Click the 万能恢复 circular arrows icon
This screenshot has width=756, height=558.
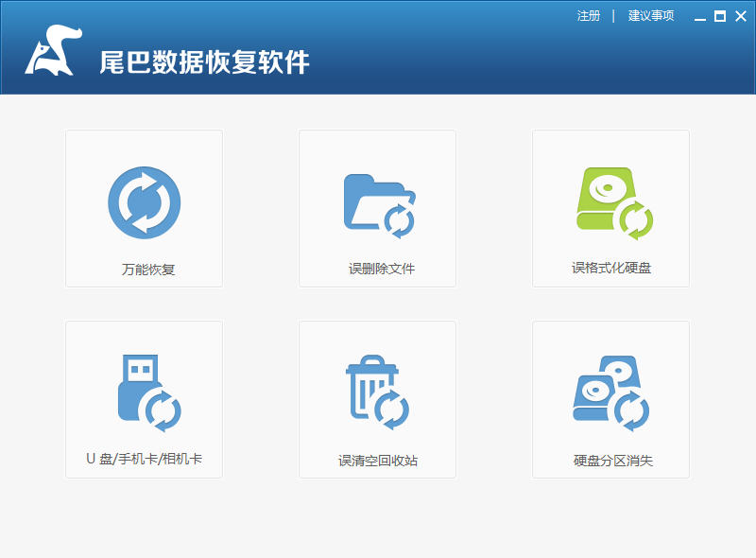point(145,202)
